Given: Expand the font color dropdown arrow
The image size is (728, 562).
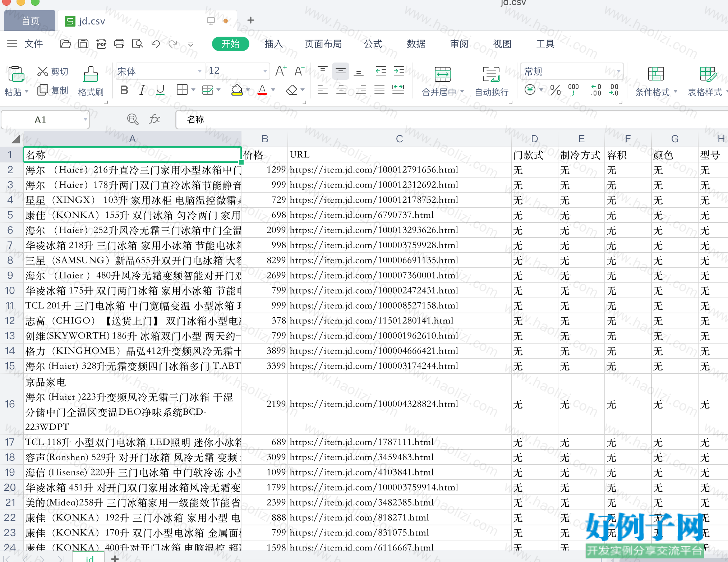Looking at the screenshot, I should tap(273, 90).
